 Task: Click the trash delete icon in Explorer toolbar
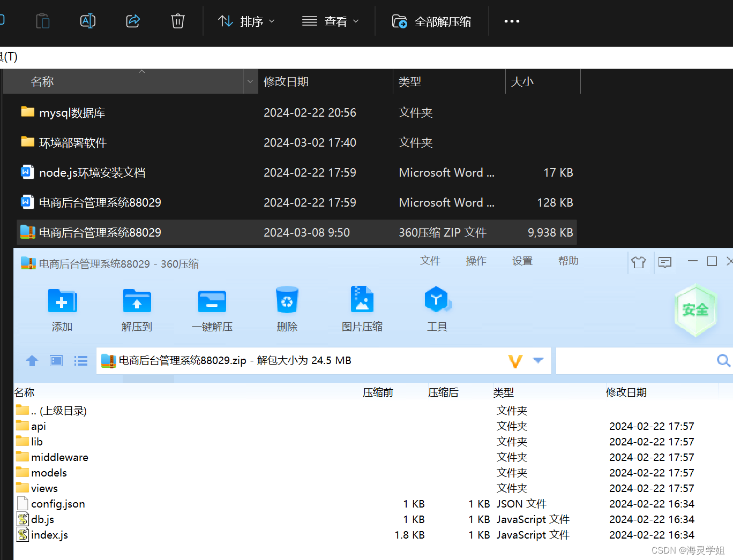point(177,21)
